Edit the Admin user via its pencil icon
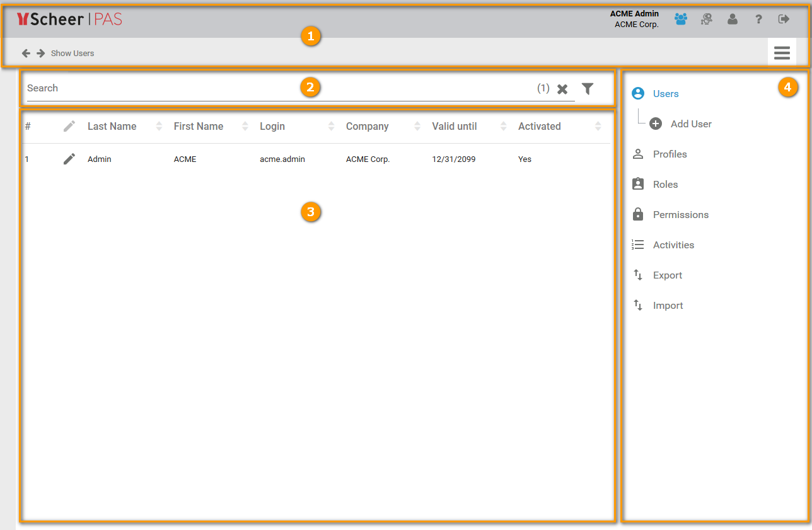Screen dimensions: 812x530 click(69, 159)
